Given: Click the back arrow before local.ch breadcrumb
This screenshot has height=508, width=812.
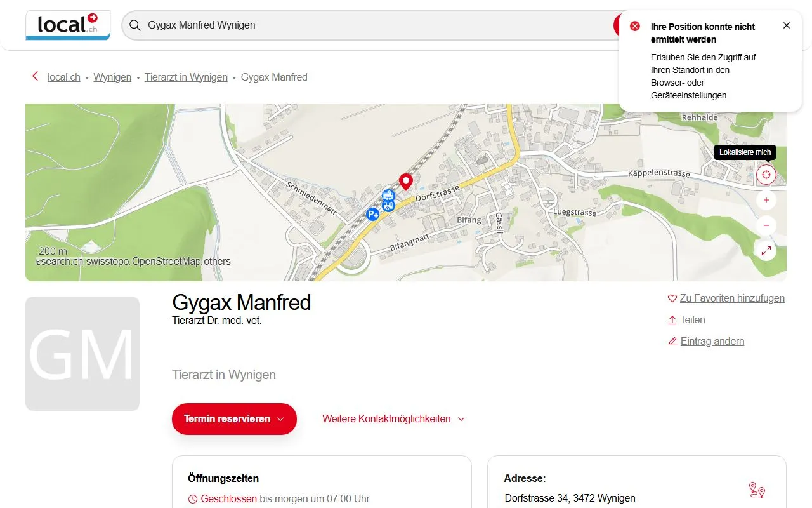Looking at the screenshot, I should click(x=35, y=76).
